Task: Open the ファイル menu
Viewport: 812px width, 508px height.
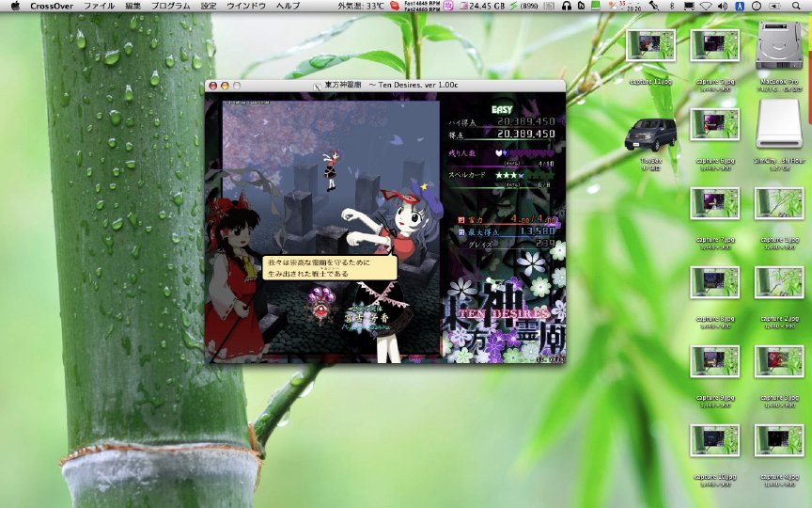Action: pyautogui.click(x=100, y=6)
